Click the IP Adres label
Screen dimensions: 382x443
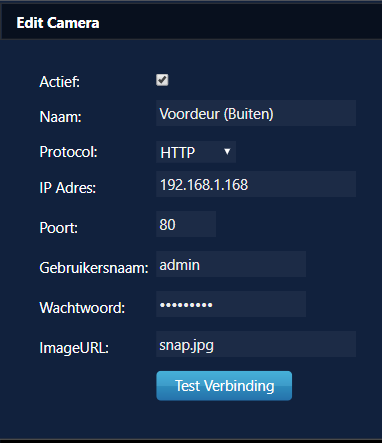pyautogui.click(x=68, y=188)
